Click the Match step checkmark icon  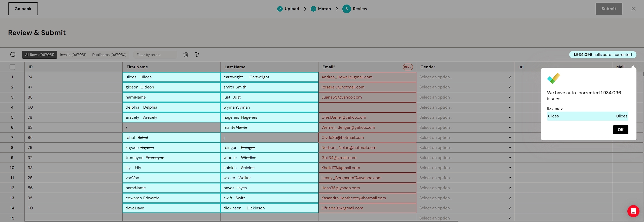[313, 9]
